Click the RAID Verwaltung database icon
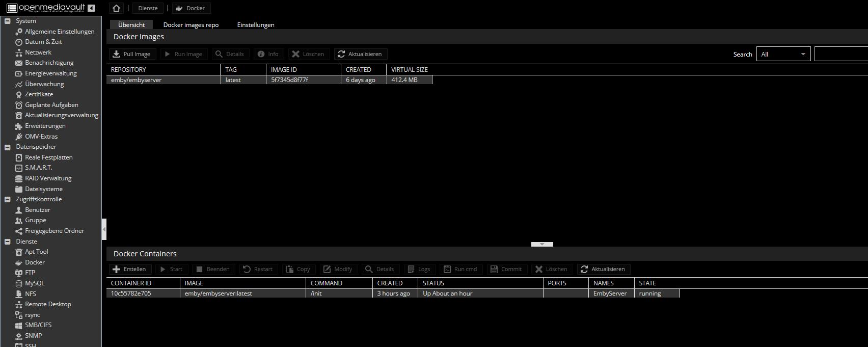This screenshot has width=868, height=347. pyautogui.click(x=19, y=178)
